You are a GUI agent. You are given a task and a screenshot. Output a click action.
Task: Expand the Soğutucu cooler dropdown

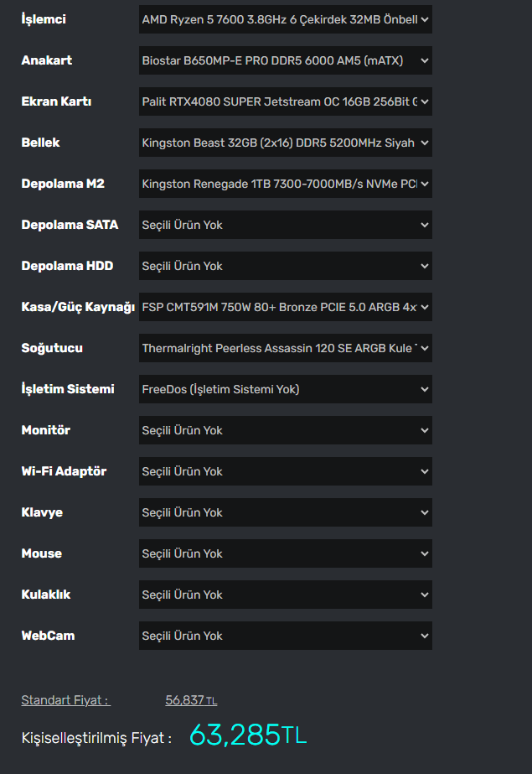click(285, 348)
